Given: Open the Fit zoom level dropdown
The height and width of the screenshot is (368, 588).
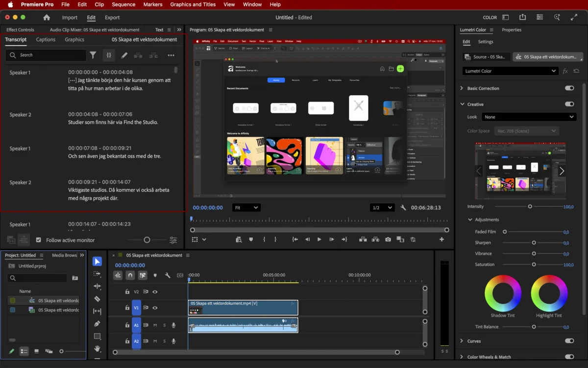Looking at the screenshot, I should tap(246, 207).
